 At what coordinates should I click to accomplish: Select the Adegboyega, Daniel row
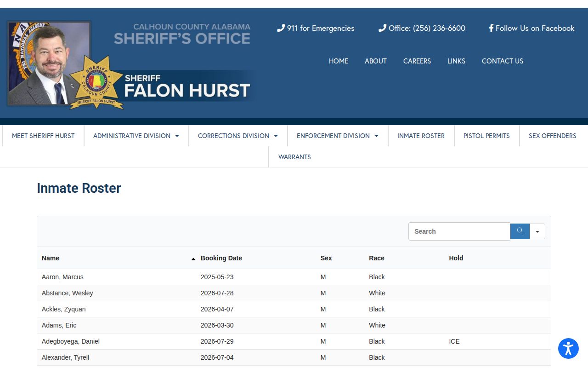click(x=294, y=341)
